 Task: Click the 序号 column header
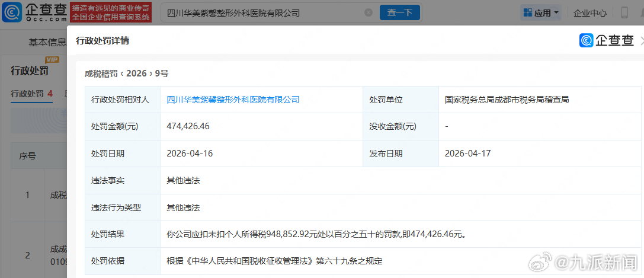pos(27,156)
